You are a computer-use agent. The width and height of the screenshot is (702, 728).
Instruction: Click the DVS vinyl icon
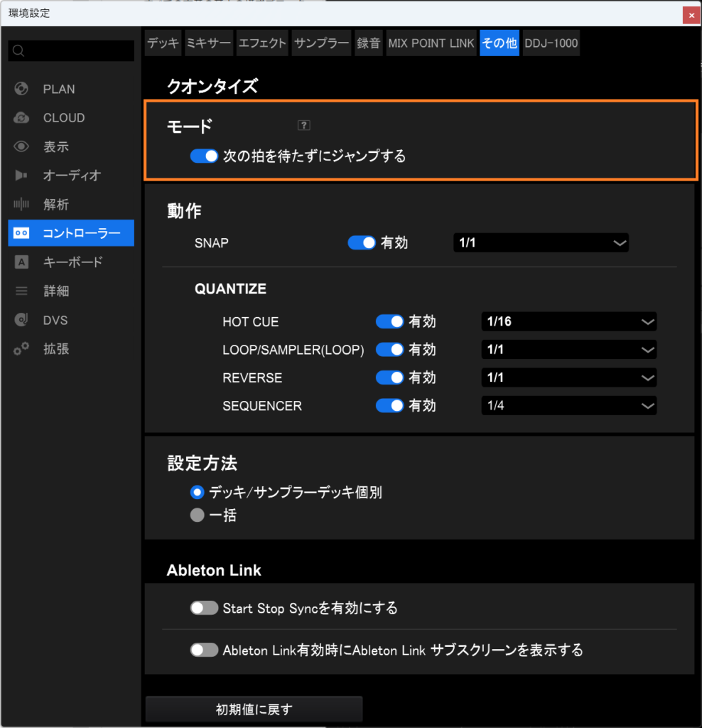(x=21, y=321)
